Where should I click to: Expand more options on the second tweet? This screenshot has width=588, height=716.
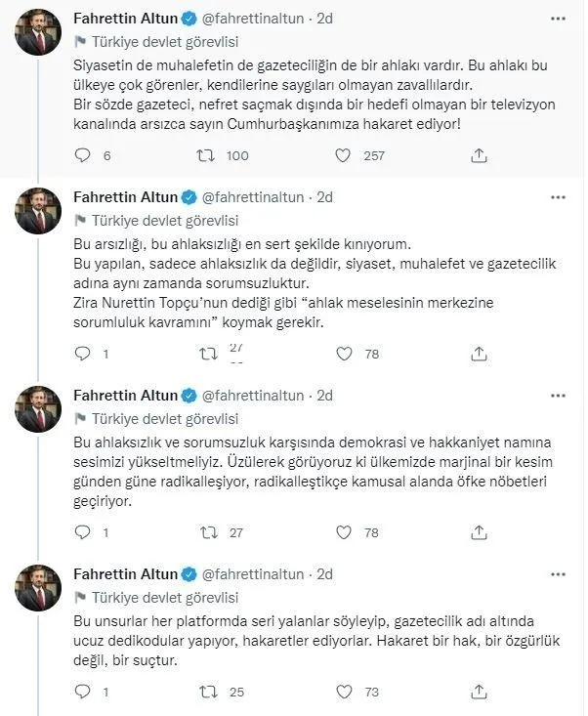pos(559,197)
